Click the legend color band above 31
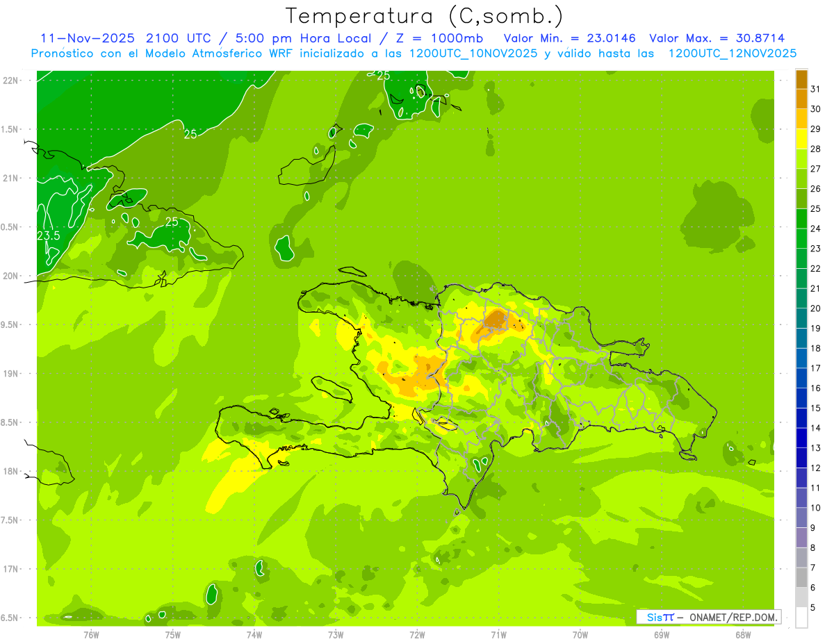 801,79
